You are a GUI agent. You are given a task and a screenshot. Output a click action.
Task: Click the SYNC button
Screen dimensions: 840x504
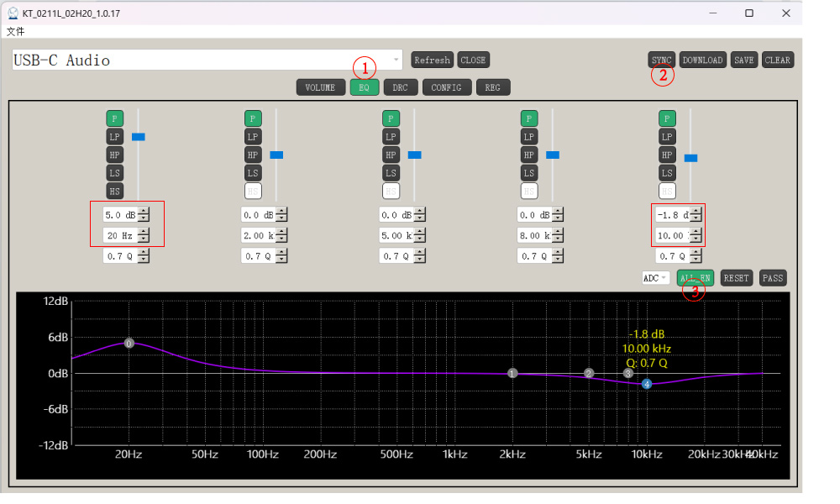[x=661, y=60]
